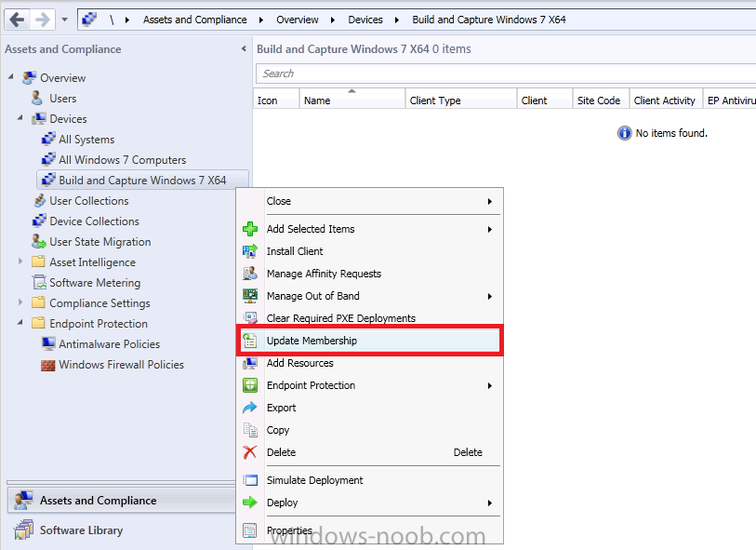Collapse the Devices tree node
The width and height of the screenshot is (756, 550).
[20, 117]
